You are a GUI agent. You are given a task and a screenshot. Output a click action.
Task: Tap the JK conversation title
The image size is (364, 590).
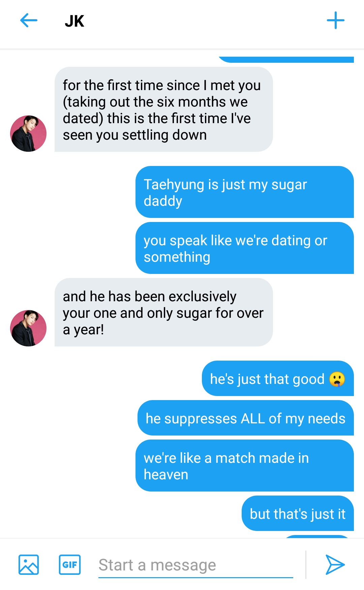[74, 21]
